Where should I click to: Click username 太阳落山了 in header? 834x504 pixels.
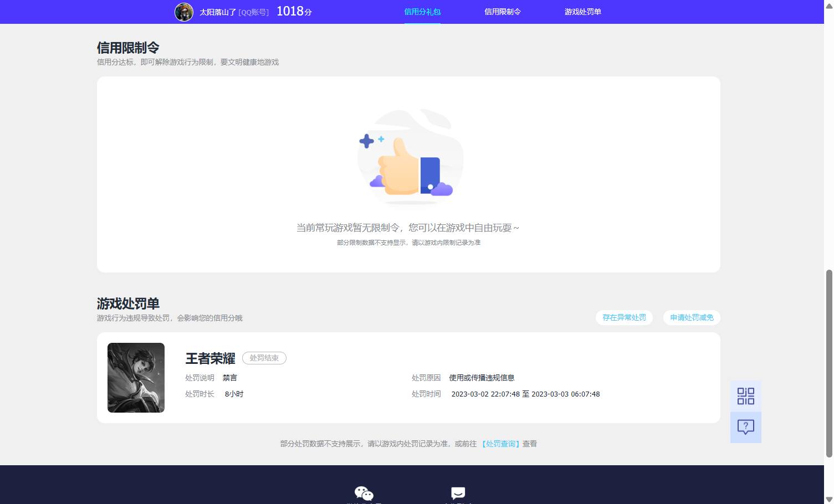pyautogui.click(x=218, y=12)
